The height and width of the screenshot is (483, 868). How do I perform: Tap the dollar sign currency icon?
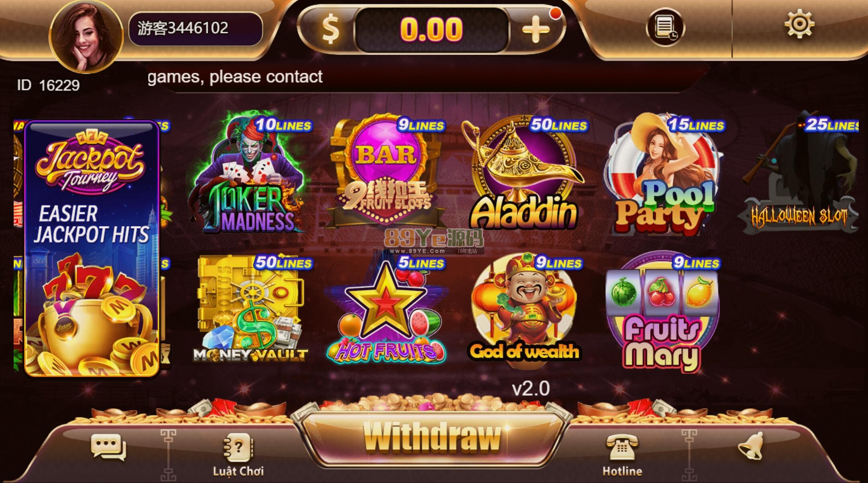click(x=331, y=29)
